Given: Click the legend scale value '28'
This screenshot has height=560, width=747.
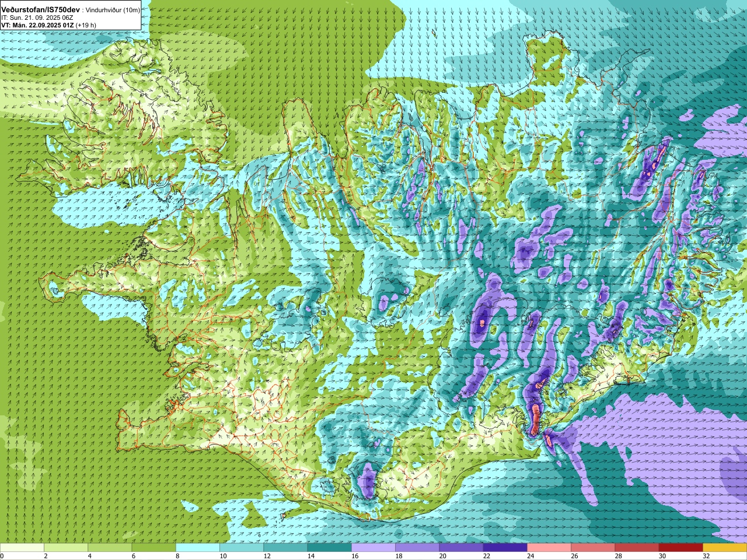Looking at the screenshot, I should tap(619, 556).
